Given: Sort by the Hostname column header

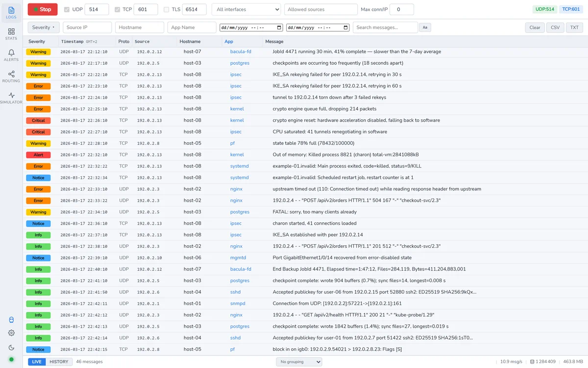Looking at the screenshot, I should pos(190,42).
